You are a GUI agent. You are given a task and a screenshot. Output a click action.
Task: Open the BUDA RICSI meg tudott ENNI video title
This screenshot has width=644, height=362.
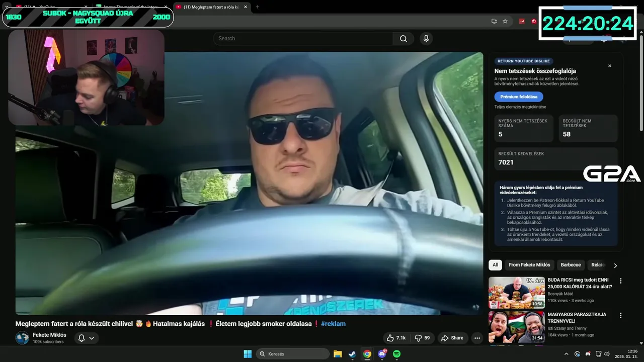pyautogui.click(x=580, y=283)
